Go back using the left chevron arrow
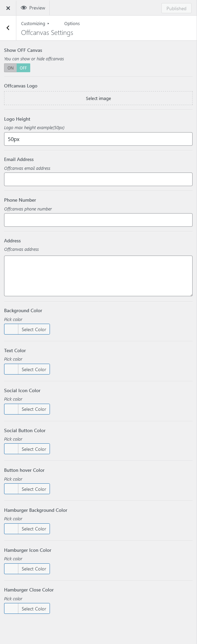The width and height of the screenshot is (197, 644). click(x=8, y=28)
